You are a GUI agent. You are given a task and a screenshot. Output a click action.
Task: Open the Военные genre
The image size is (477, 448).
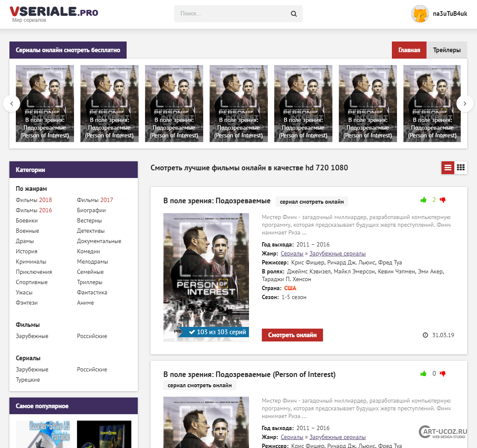click(x=27, y=231)
